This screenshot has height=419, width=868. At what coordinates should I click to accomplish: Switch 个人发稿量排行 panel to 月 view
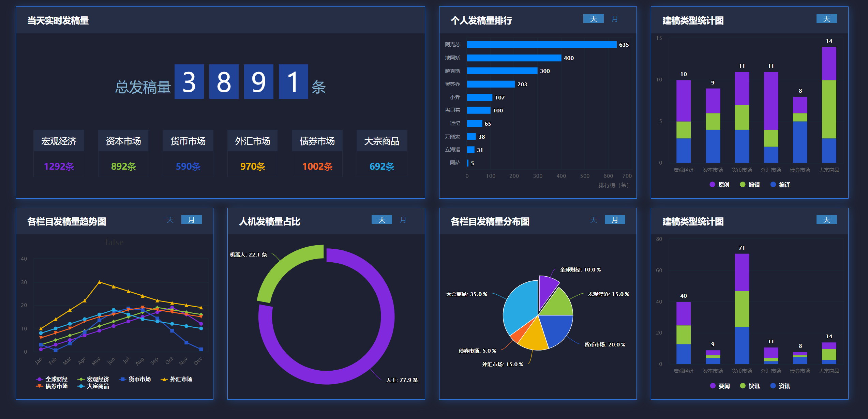tap(614, 19)
